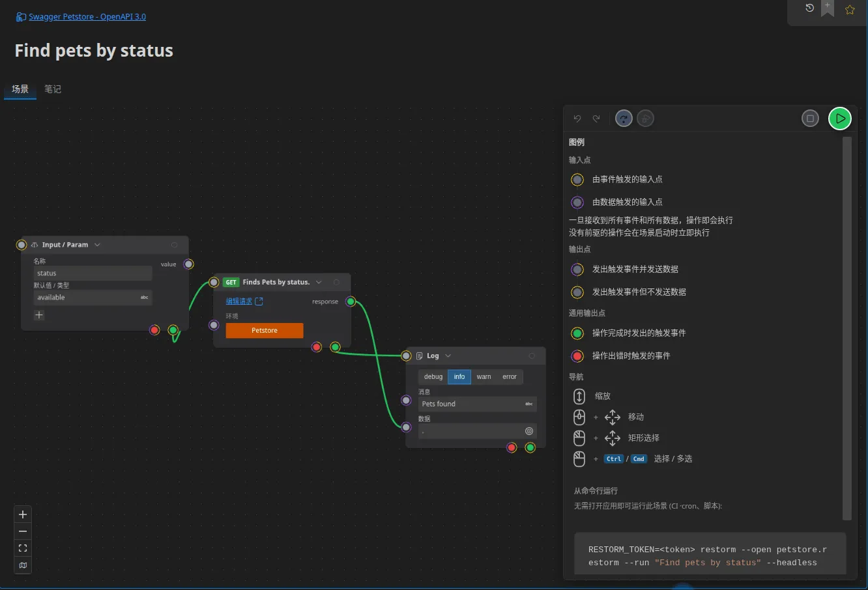Click the Finds Pets event input port

click(x=214, y=282)
